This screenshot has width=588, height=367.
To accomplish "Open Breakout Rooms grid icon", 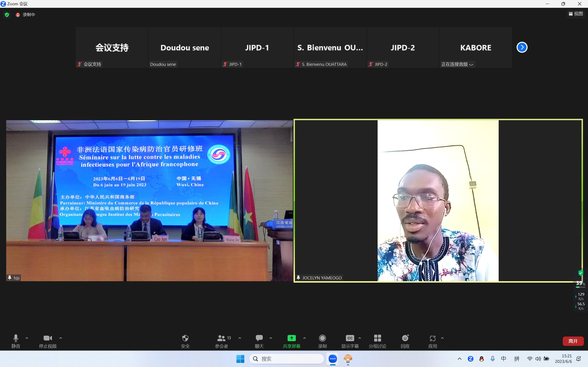I will pos(377,338).
